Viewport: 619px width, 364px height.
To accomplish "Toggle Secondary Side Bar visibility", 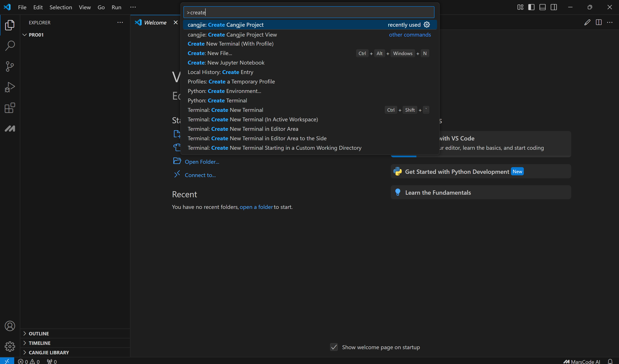I will coord(554,7).
